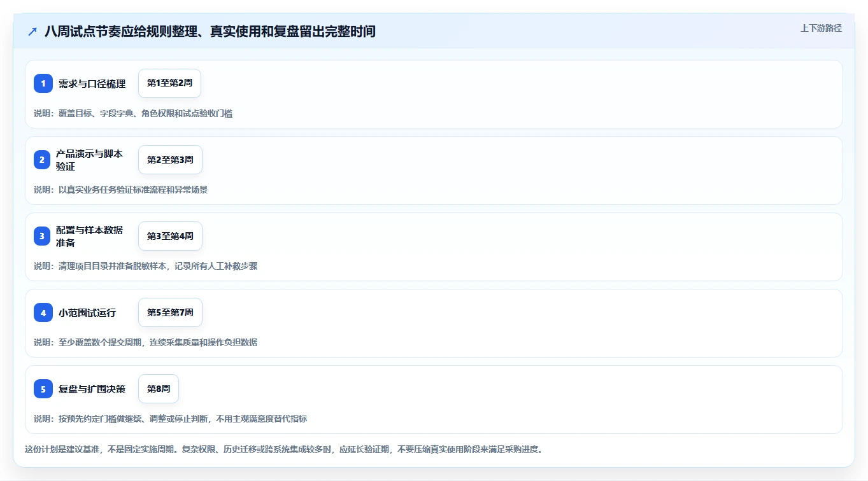
Task: Click the step title 复盘与扩围决策
Action: click(92, 389)
